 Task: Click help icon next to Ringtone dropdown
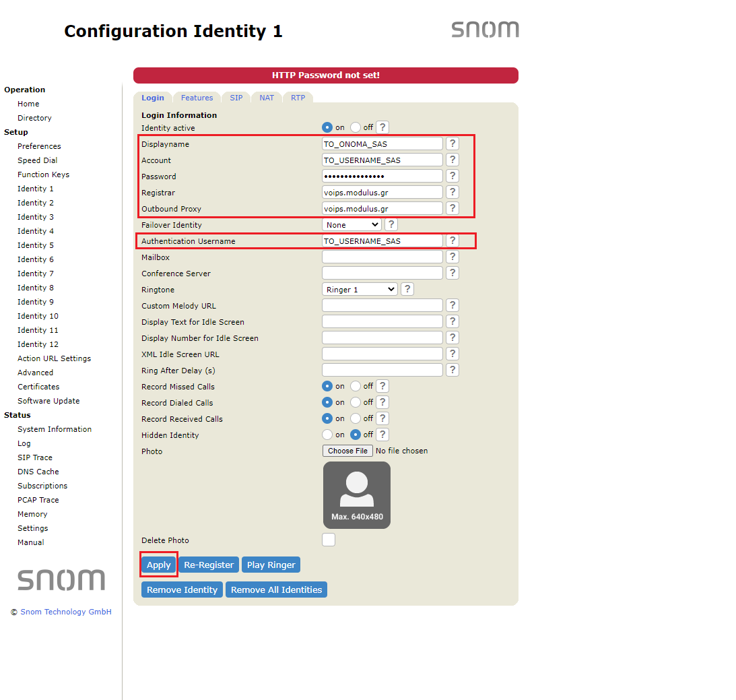(x=407, y=289)
